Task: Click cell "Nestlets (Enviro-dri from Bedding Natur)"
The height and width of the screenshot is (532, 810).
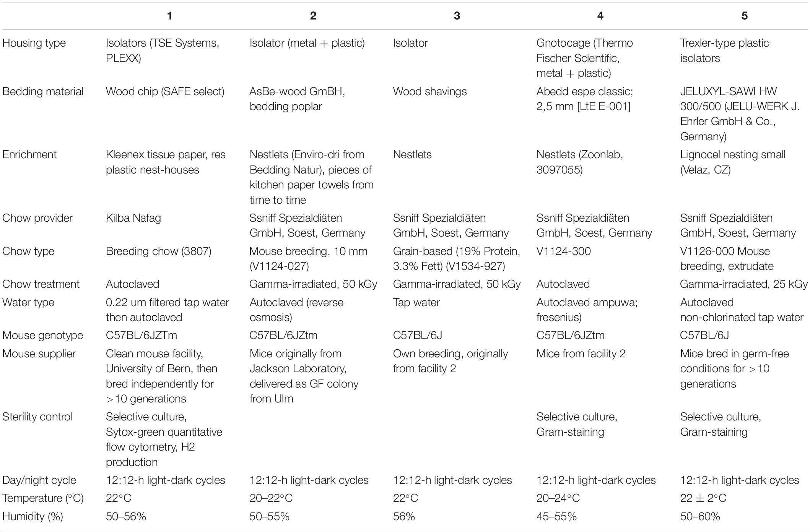Action: pos(311,177)
